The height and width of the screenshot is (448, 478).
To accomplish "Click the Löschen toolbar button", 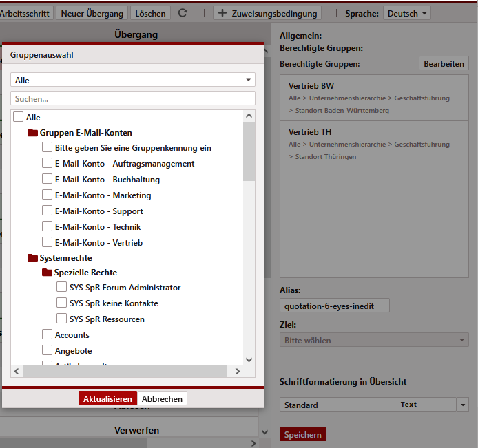I will [150, 13].
